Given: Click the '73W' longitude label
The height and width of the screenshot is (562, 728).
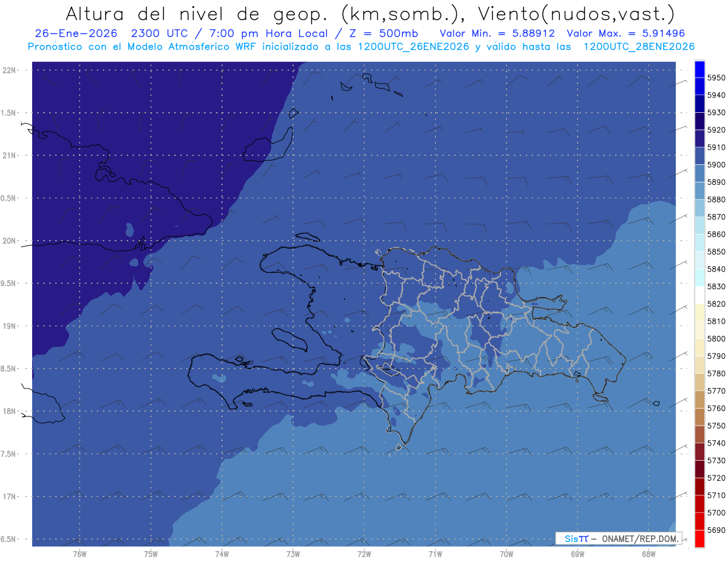Looking at the screenshot, I should 293,554.
